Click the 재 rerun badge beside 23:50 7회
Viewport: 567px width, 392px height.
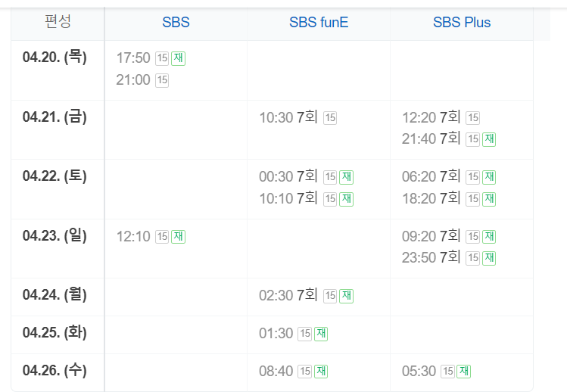[489, 258]
